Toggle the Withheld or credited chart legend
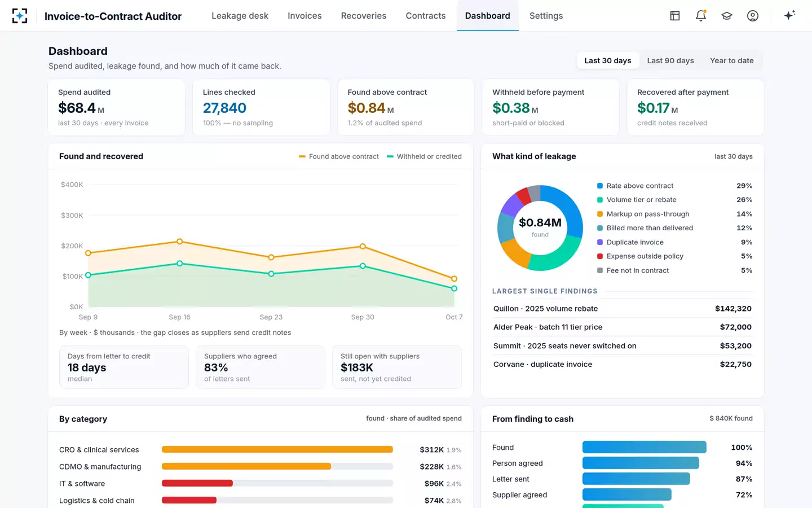The width and height of the screenshot is (812, 508). pyautogui.click(x=424, y=156)
